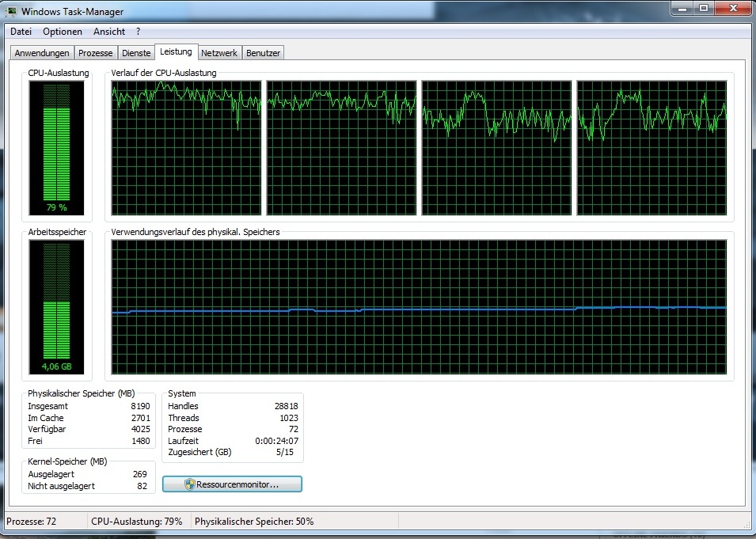Screen dimensions: 756x539
Task: Click the Verlauf der CPU-Auslastung label
Action: pos(163,73)
